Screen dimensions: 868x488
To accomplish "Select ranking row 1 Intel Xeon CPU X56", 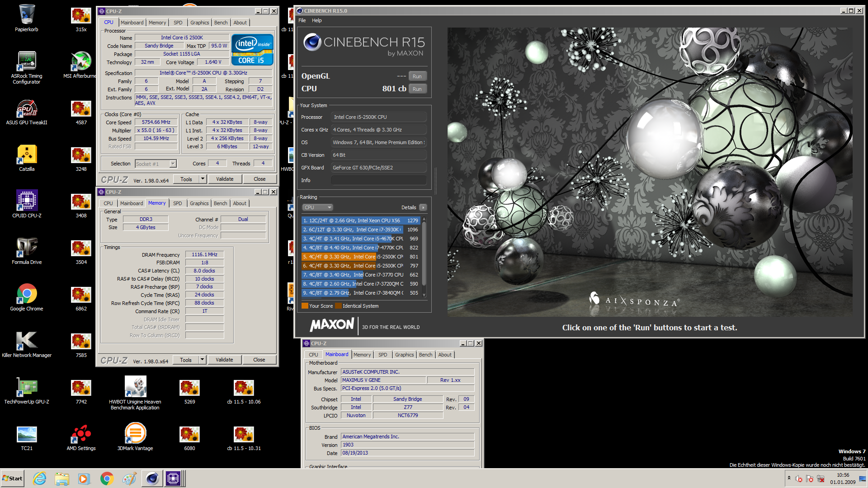I will click(x=361, y=221).
